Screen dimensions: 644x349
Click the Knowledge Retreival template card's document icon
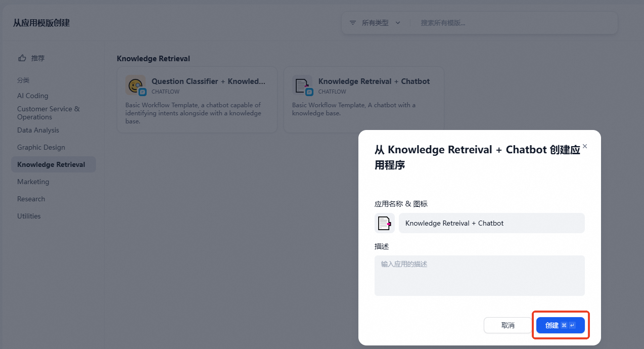302,85
